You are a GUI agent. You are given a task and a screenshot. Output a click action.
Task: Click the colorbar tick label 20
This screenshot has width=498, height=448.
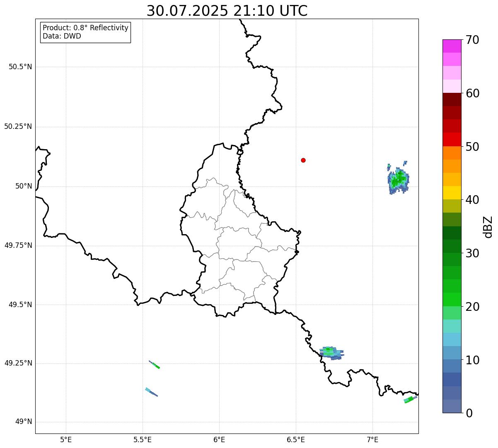[x=472, y=307]
